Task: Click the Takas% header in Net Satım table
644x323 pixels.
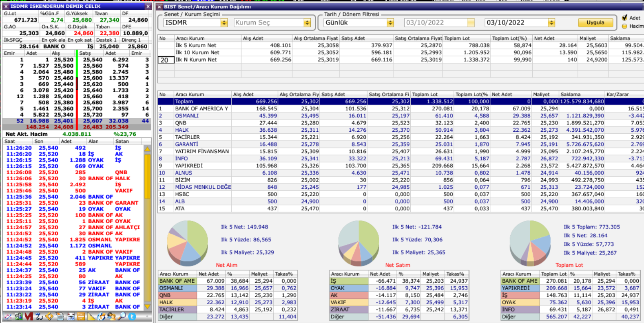Action: (x=457, y=274)
